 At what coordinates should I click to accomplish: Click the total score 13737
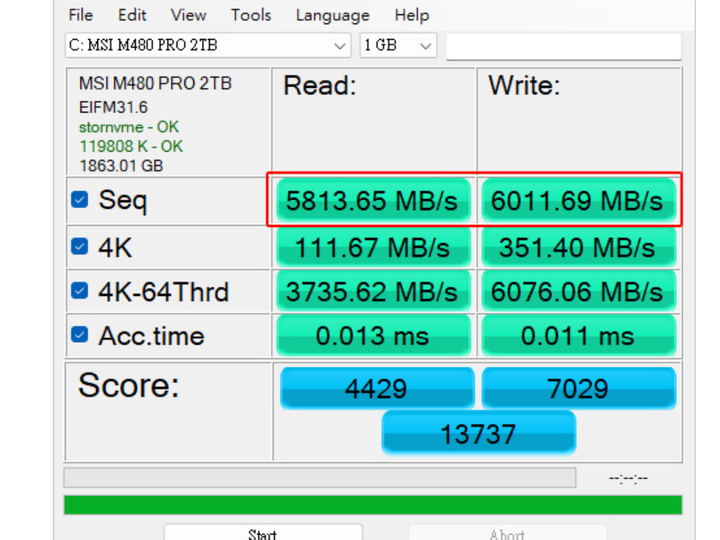[x=478, y=433]
